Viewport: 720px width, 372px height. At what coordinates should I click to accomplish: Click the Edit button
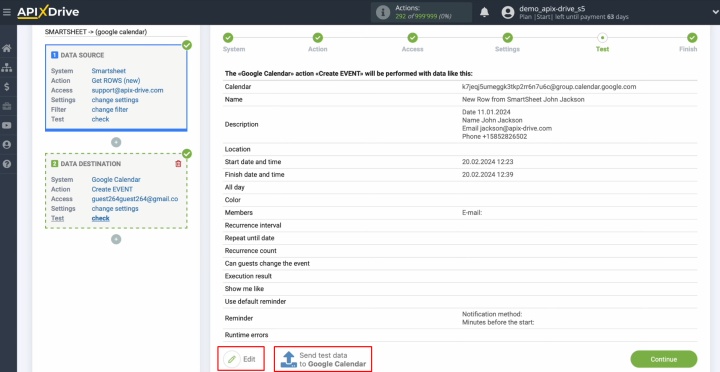[242, 359]
